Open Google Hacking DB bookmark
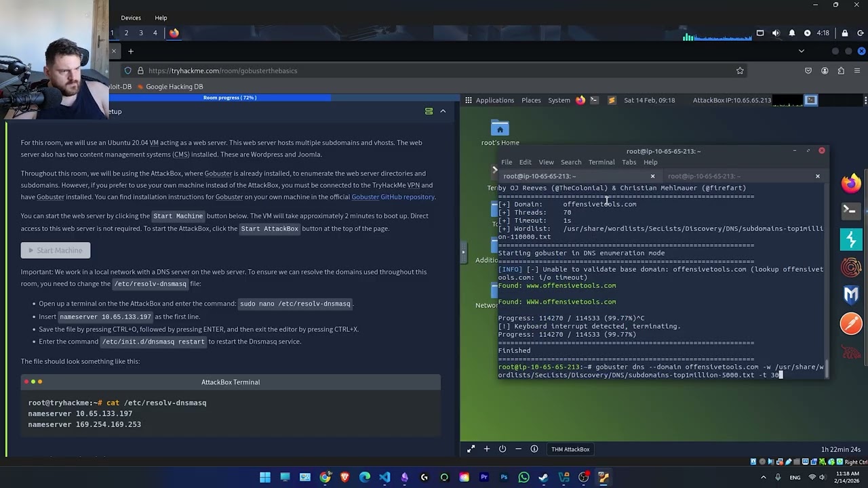The height and width of the screenshot is (488, 868). [170, 87]
